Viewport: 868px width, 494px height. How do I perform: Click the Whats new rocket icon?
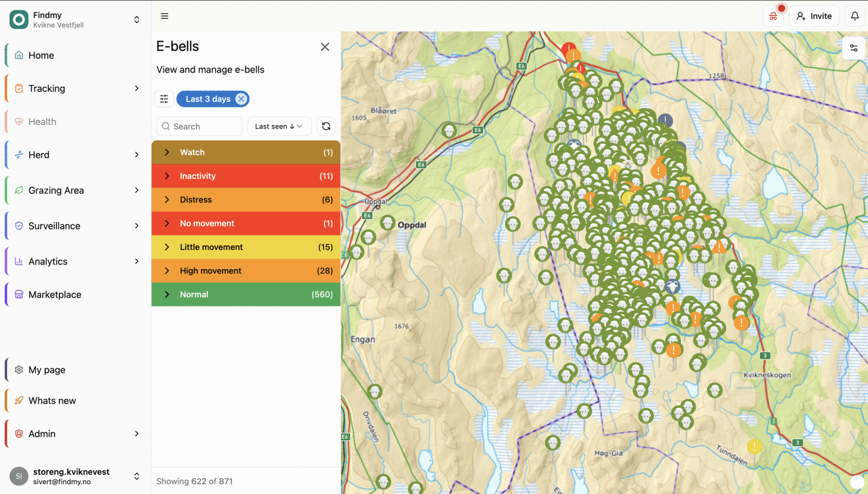point(19,401)
